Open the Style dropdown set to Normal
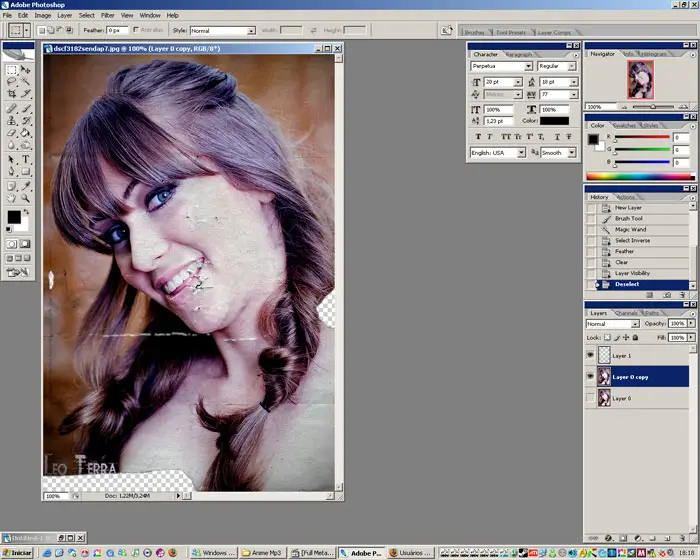This screenshot has height=560, width=700. [x=222, y=31]
